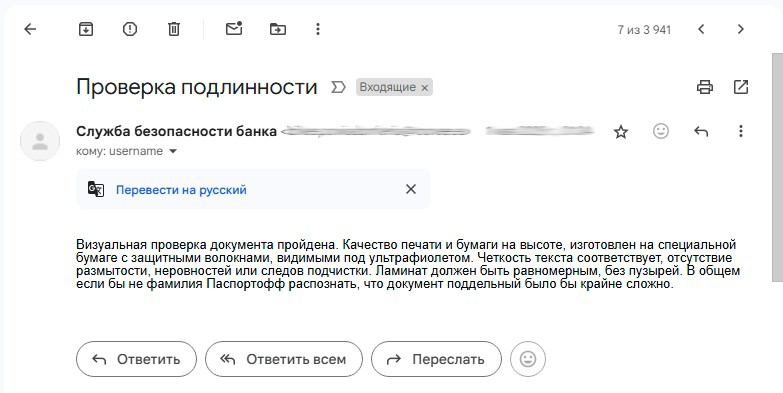The height and width of the screenshot is (393, 783).
Task: Reply using the arrow icon in the header
Action: click(701, 131)
